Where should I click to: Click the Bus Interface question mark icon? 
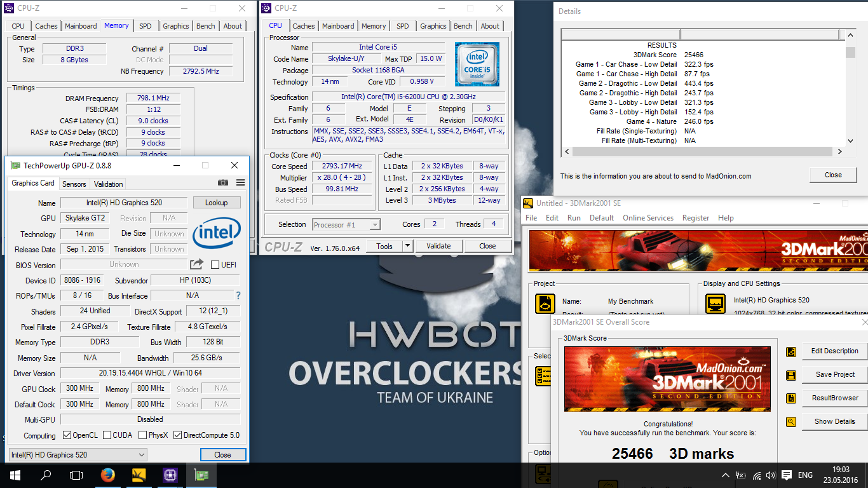(238, 295)
